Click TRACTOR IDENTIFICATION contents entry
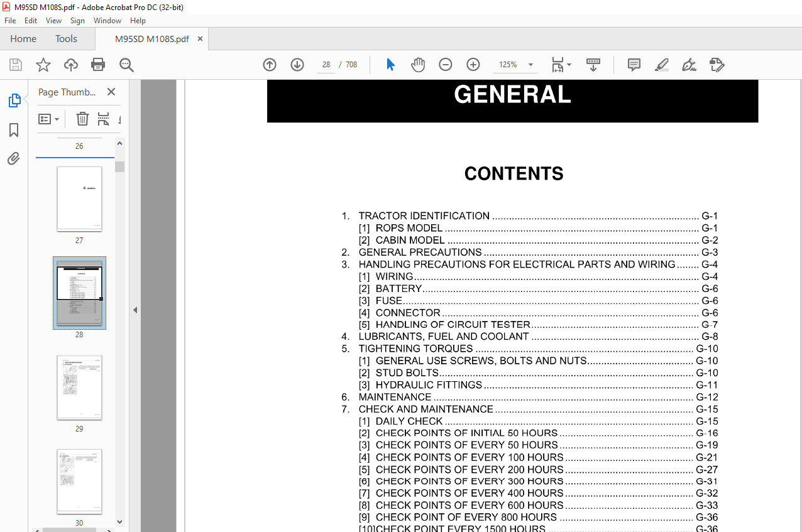Image resolution: width=802 pixels, height=532 pixels. (530, 216)
